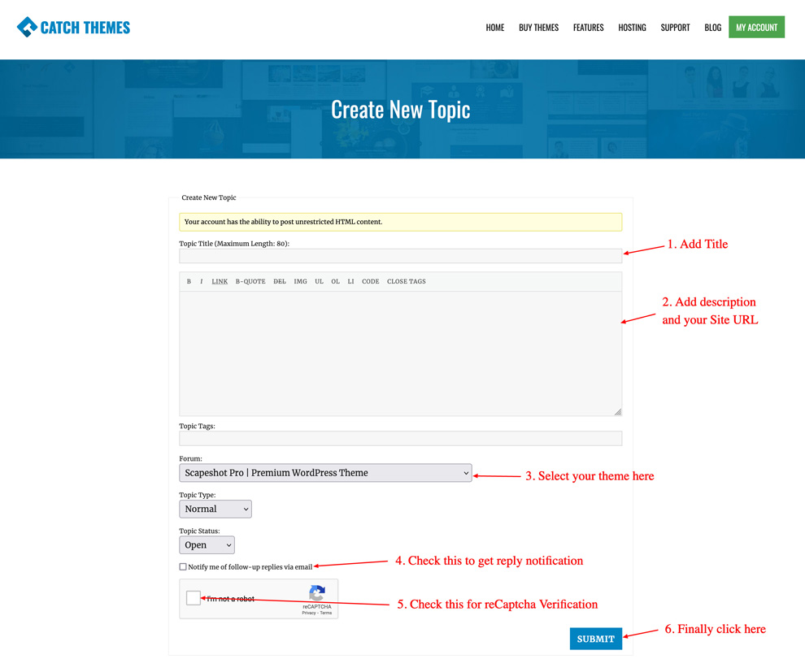This screenshot has width=805, height=672.
Task: Click the Catch Themes logo
Action: (73, 28)
